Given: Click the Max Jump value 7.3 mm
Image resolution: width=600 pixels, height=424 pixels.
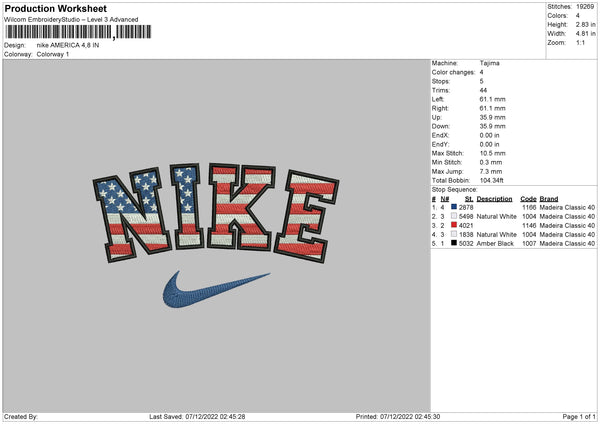Looking at the screenshot, I should pyautogui.click(x=491, y=171).
